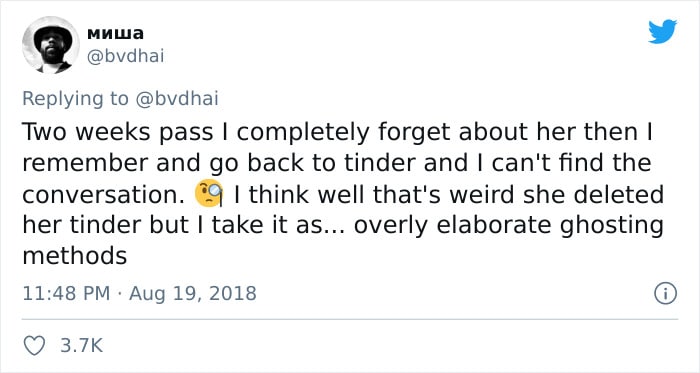The image size is (700, 373).
Task: Open the 11:48 PM timestamp
Action: pos(66,294)
